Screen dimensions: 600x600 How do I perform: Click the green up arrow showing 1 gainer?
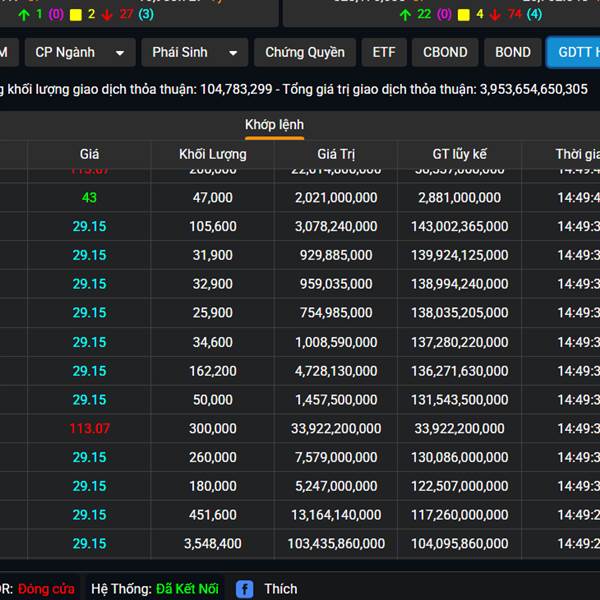pos(24,14)
